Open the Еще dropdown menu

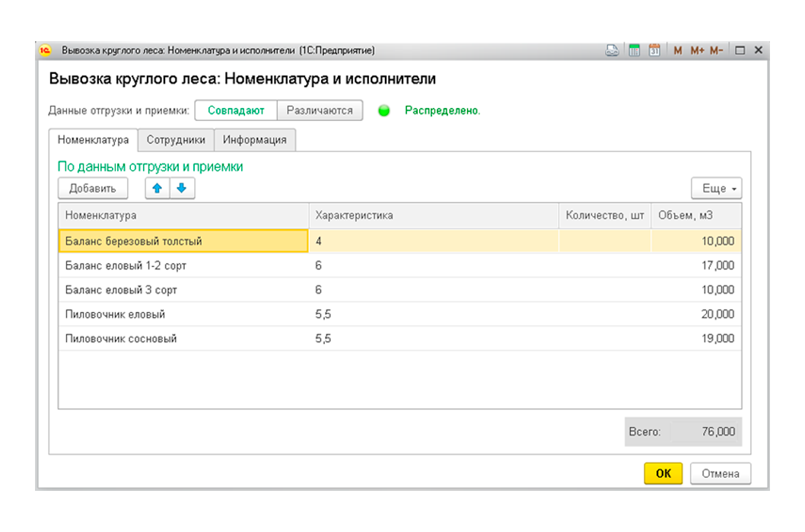[x=716, y=189]
